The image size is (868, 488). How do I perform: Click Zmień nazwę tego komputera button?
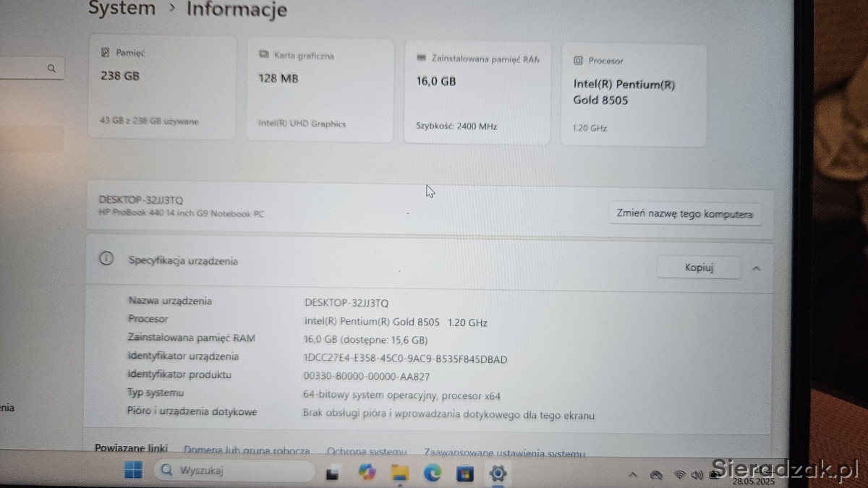pyautogui.click(x=684, y=214)
